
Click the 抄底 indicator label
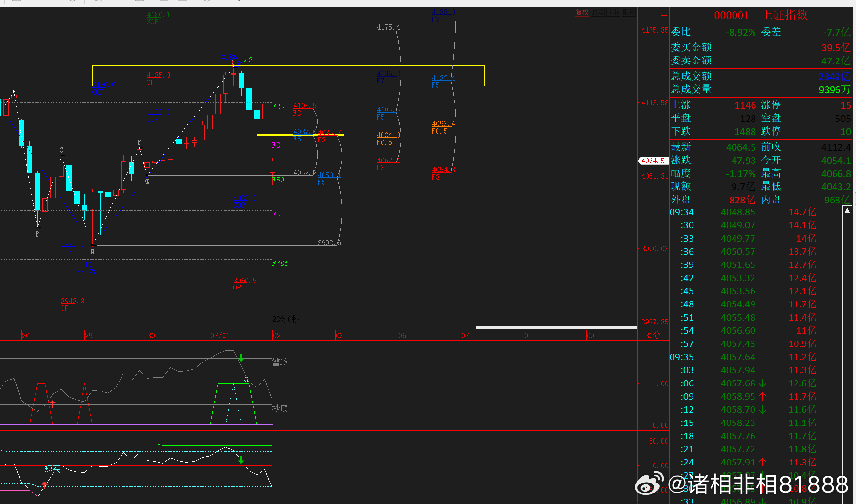(280, 409)
